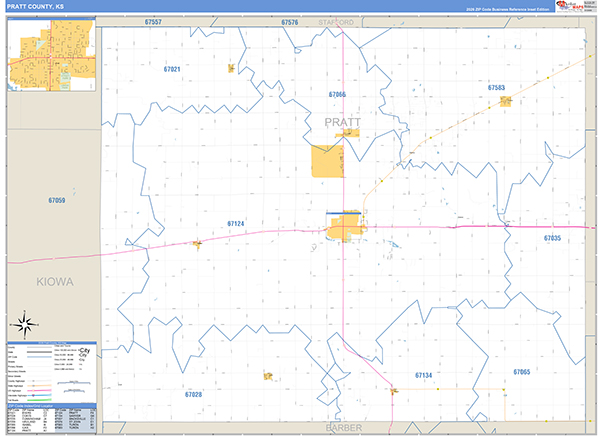Select ZIP code label 67576

290,23
